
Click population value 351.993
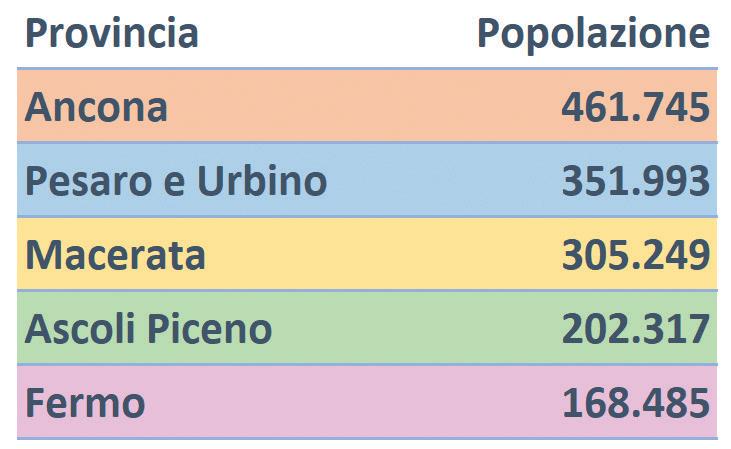click(x=634, y=181)
